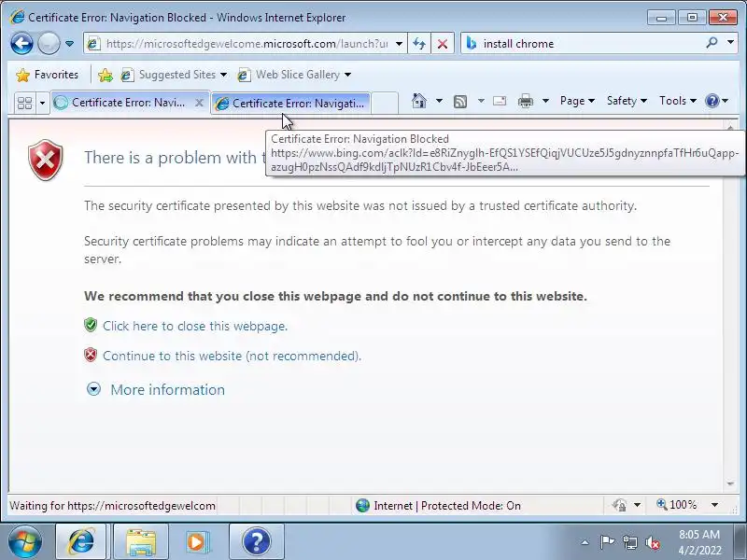Go back using the Back arrow button

tap(21, 44)
